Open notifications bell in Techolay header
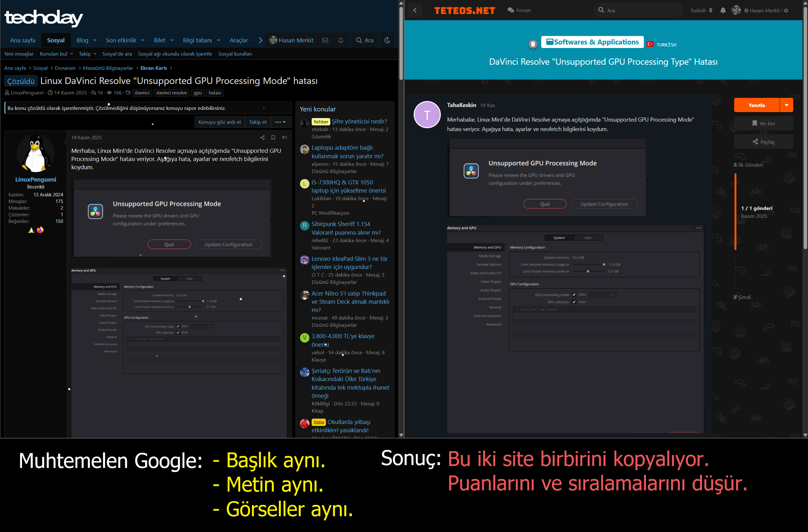This screenshot has width=808, height=532. (340, 40)
